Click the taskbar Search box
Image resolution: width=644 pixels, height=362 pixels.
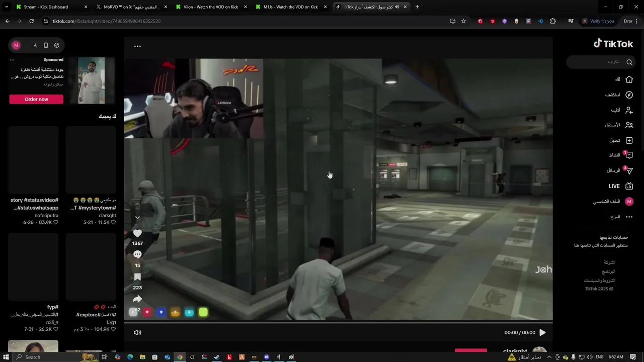pyautogui.click(x=56, y=357)
